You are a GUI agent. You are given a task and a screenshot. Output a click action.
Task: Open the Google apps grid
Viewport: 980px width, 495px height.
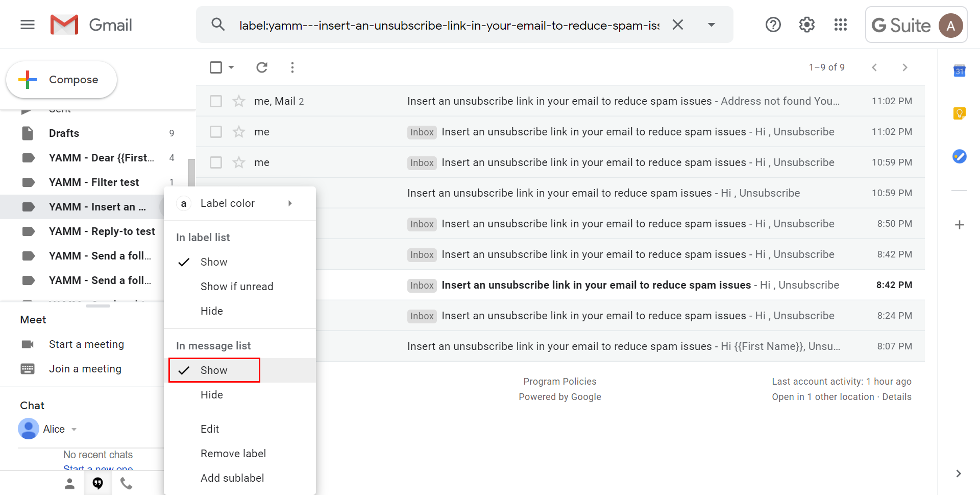[840, 25]
